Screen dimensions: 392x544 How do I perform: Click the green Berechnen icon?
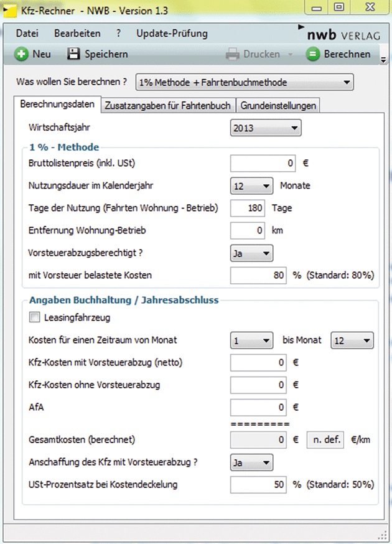[313, 54]
